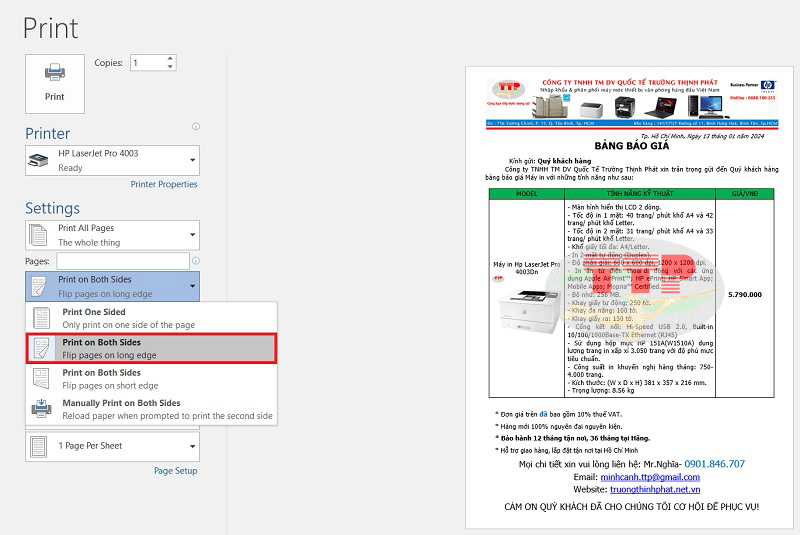Select Print on Both Sides long edge option

click(x=152, y=348)
